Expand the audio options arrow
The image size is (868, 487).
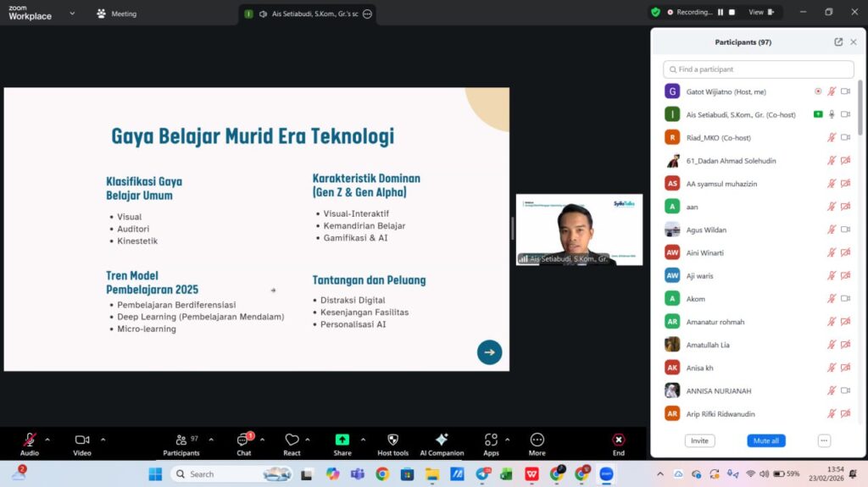pos(47,440)
